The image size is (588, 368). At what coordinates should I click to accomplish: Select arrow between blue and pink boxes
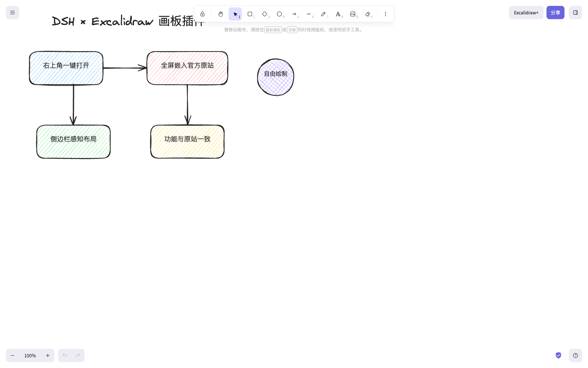tap(125, 68)
